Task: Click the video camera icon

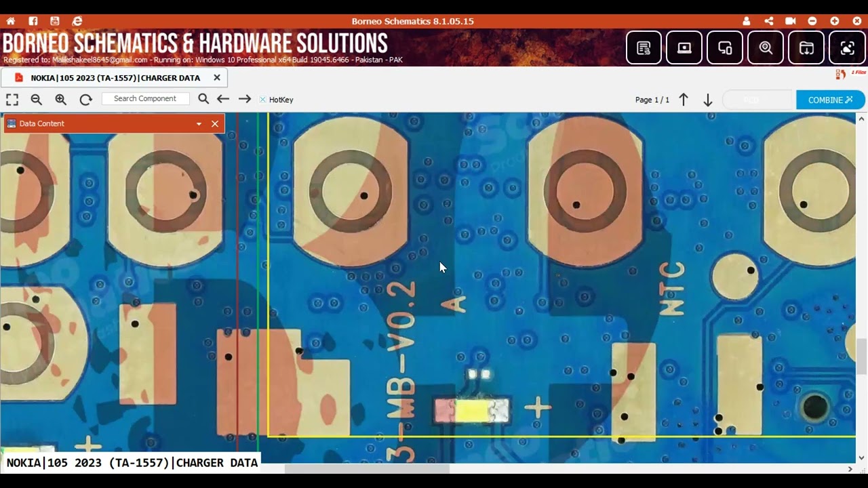Action: pyautogui.click(x=790, y=21)
